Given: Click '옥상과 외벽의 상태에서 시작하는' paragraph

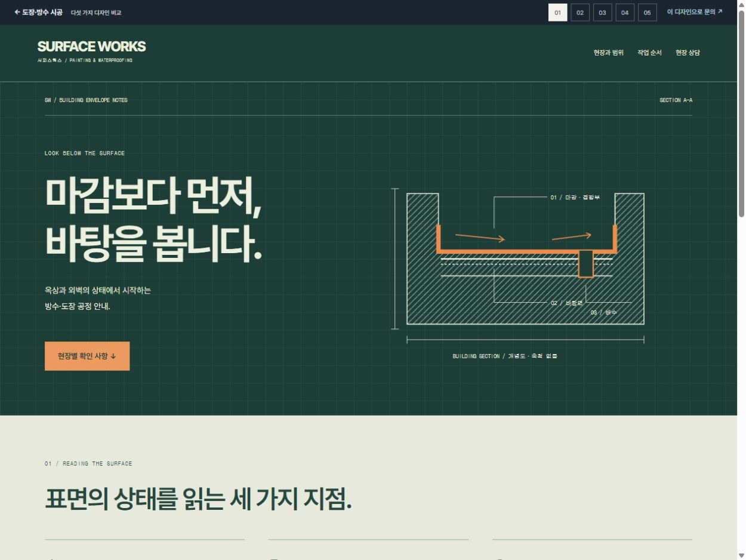Looking at the screenshot, I should click(98, 291).
